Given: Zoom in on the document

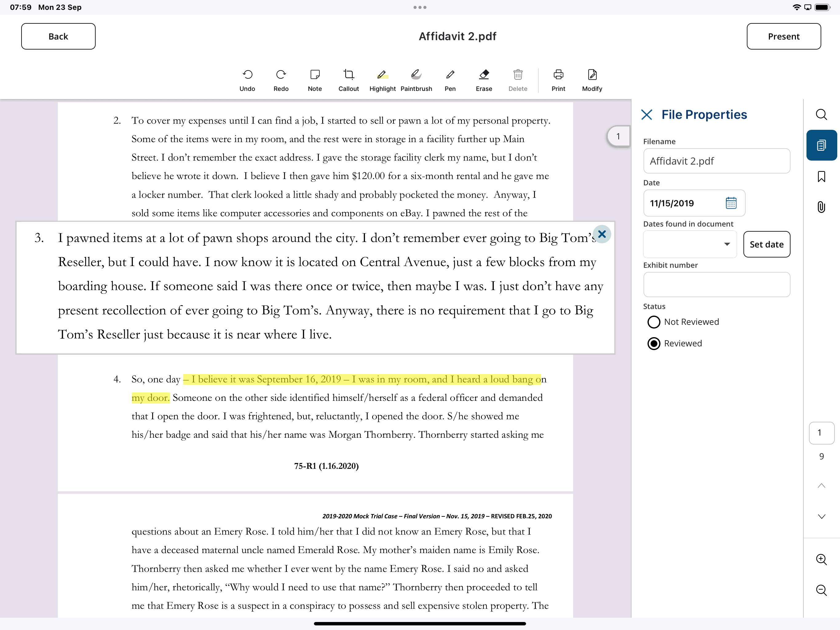Looking at the screenshot, I should (x=821, y=559).
